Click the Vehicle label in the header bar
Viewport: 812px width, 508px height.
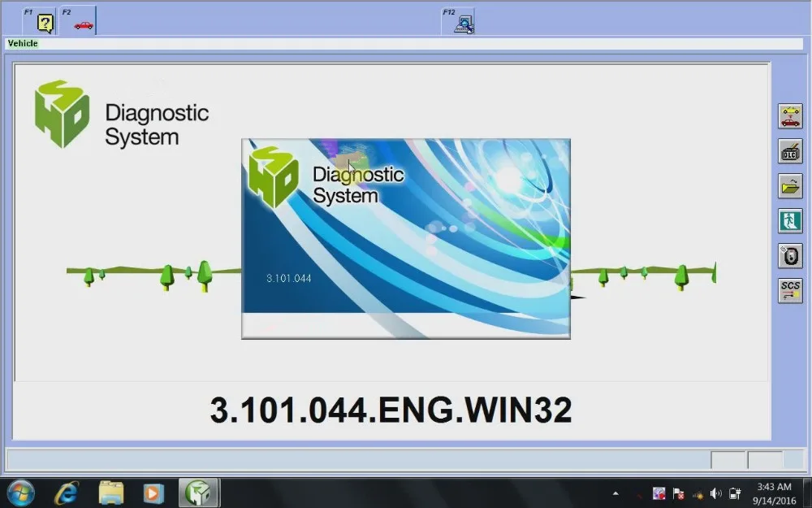tap(23, 44)
